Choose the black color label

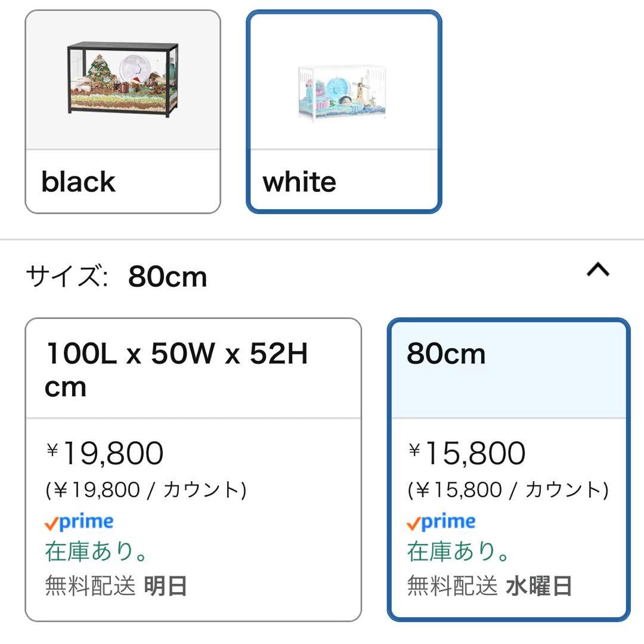click(x=78, y=181)
